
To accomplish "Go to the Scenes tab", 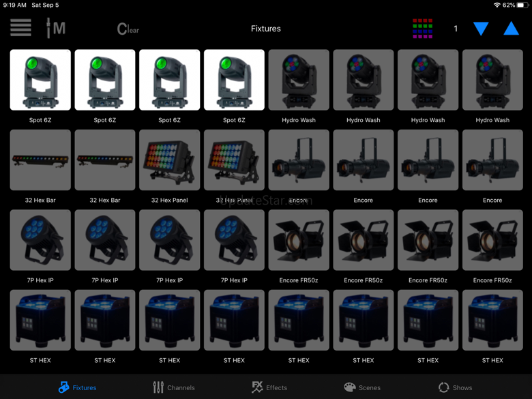I will (x=361, y=387).
